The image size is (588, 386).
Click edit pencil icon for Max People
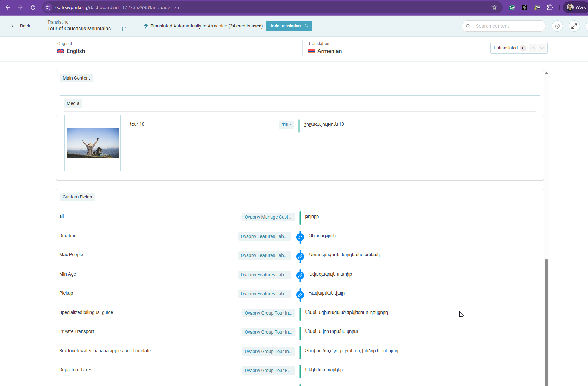point(300,257)
